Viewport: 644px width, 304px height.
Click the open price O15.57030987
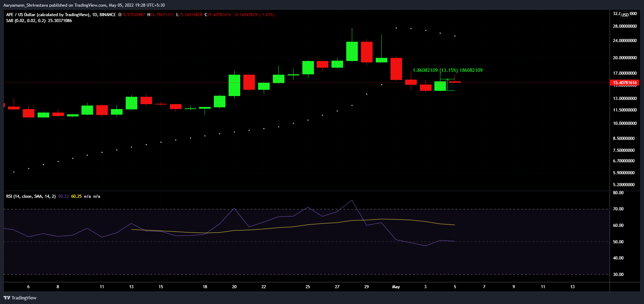[x=132, y=15]
